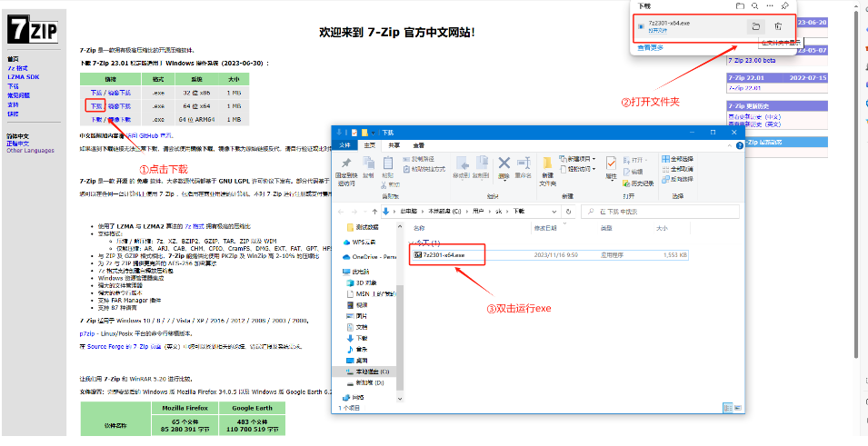Viewport: 868px width, 446px height.
Task: Click the Explorer refresh button
Action: tap(568, 212)
